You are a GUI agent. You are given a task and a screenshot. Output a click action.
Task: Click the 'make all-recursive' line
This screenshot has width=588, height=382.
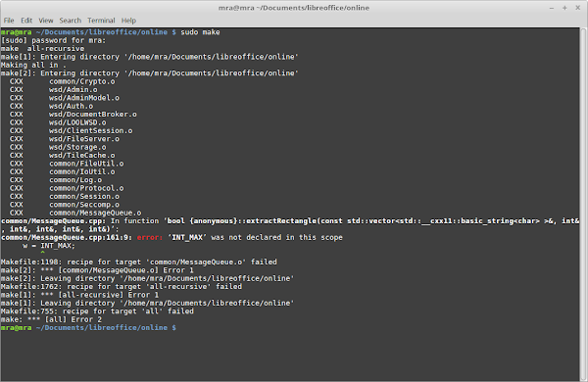42,49
